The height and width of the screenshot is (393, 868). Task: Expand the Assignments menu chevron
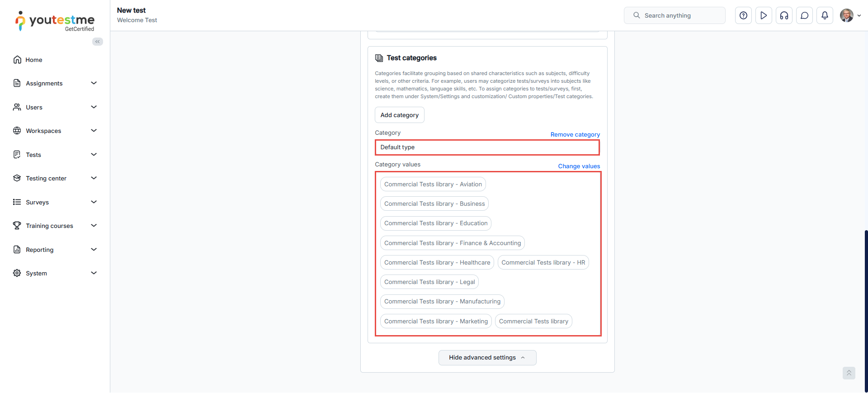(94, 83)
